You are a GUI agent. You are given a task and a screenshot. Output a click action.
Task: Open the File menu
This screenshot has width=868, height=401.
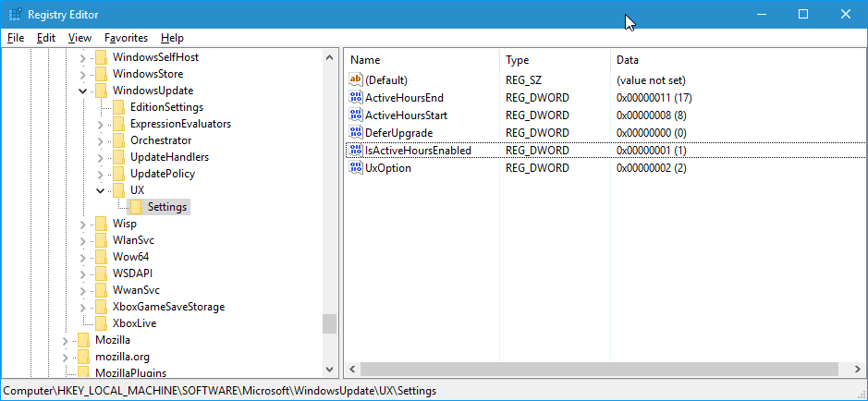click(16, 38)
